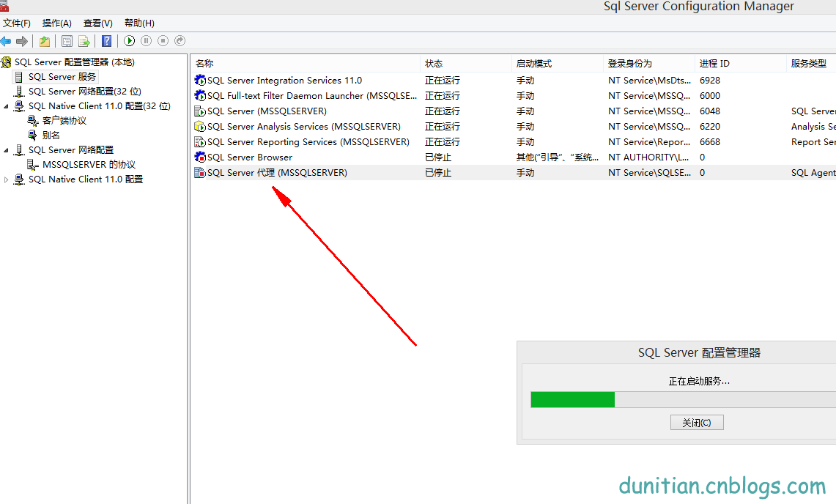Start the service with green play icon

[x=129, y=40]
